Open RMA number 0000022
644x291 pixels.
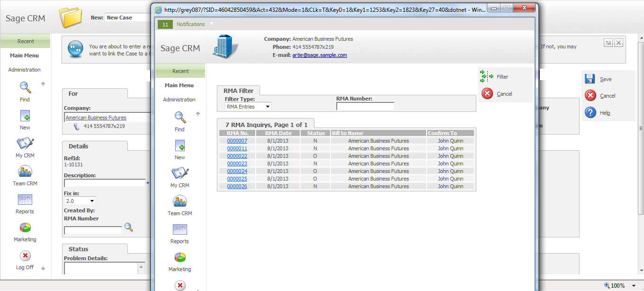point(237,156)
